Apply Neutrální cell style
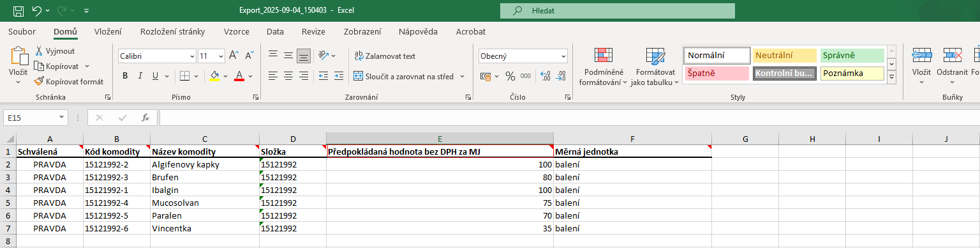This screenshot has width=980, height=248. (784, 56)
